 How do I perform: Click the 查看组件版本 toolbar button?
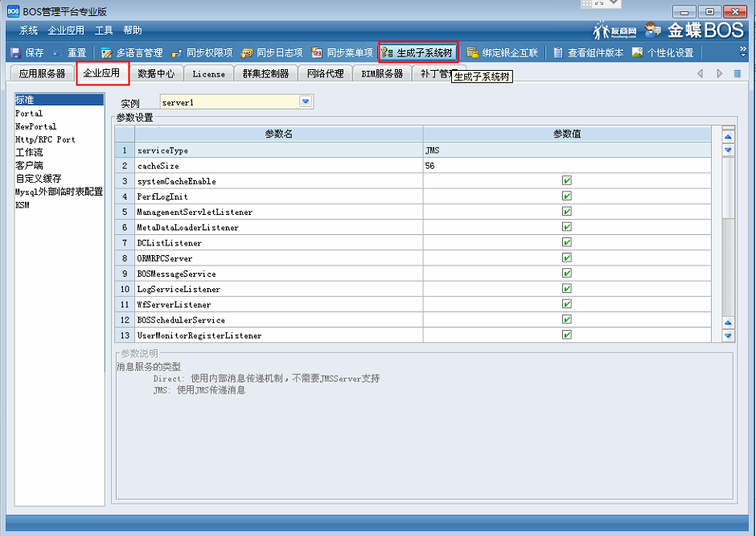click(x=588, y=52)
